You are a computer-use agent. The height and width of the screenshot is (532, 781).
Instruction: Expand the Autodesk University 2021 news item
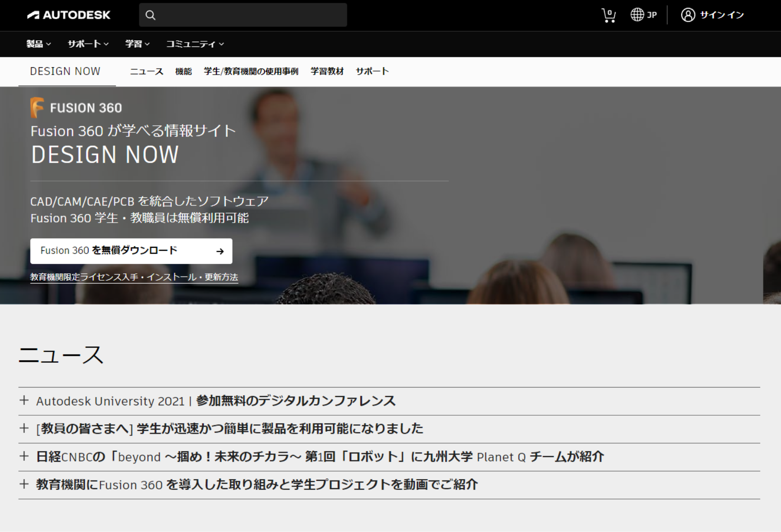click(24, 401)
